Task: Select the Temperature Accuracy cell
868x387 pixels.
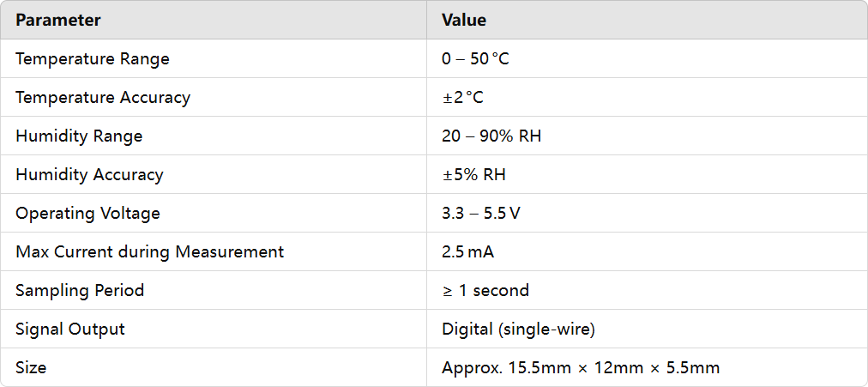Action: click(x=103, y=97)
